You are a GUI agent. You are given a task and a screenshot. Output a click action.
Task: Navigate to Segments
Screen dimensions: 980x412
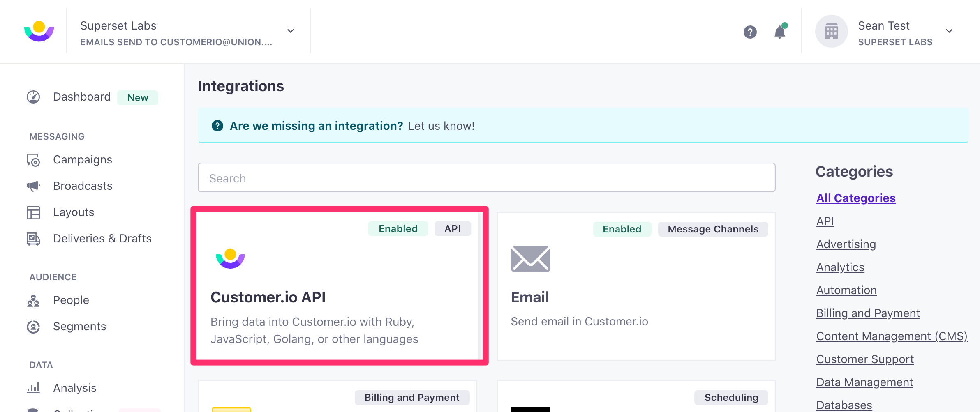click(80, 327)
